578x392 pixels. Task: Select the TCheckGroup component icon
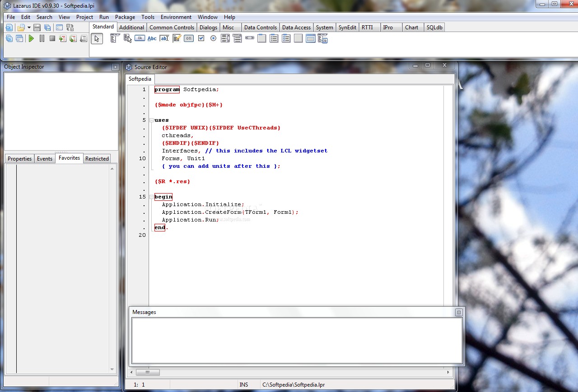click(x=286, y=38)
